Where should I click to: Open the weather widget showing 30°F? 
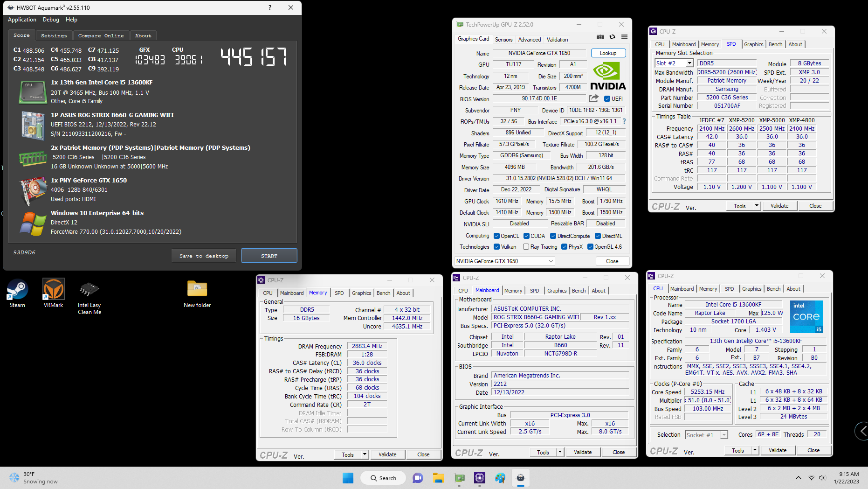34,478
